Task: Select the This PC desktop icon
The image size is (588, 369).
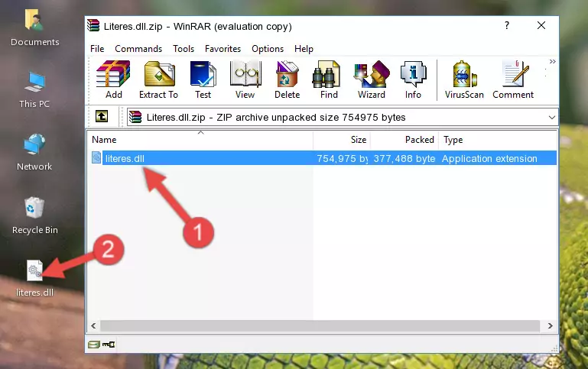Action: coord(34,90)
